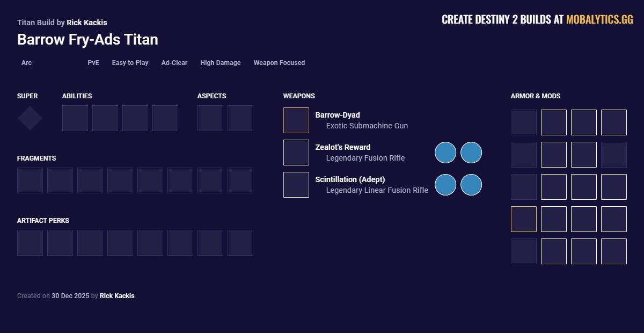Select the first Abilities slot

coord(75,118)
